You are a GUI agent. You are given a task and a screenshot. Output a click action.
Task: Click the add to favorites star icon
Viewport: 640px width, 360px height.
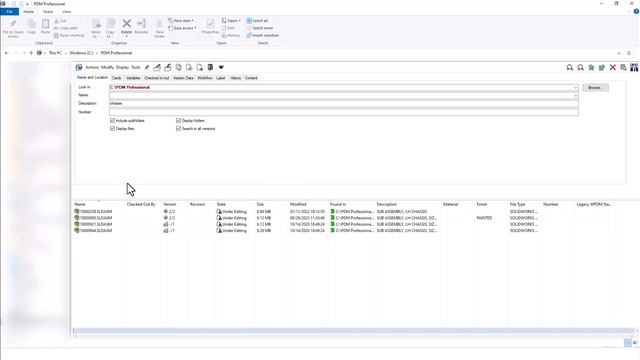591,67
